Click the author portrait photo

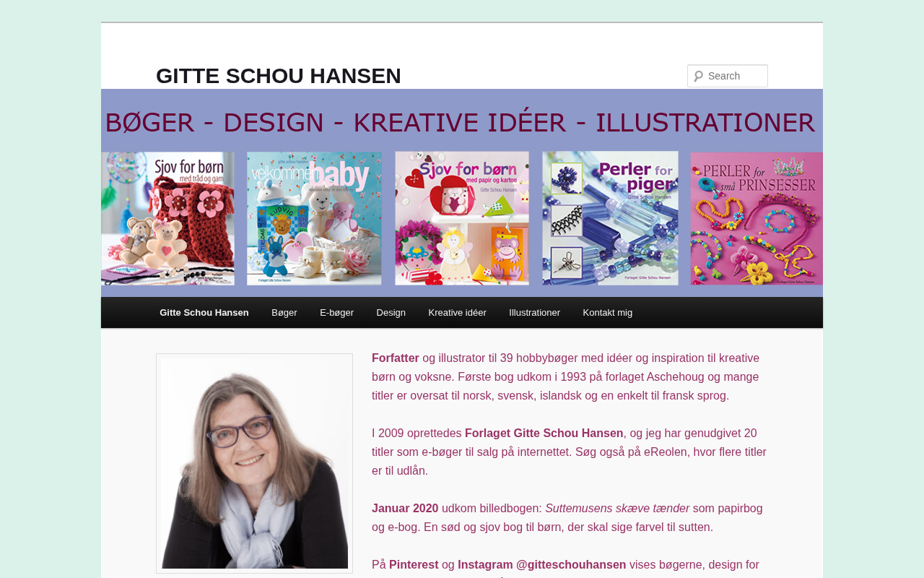pyautogui.click(x=255, y=463)
